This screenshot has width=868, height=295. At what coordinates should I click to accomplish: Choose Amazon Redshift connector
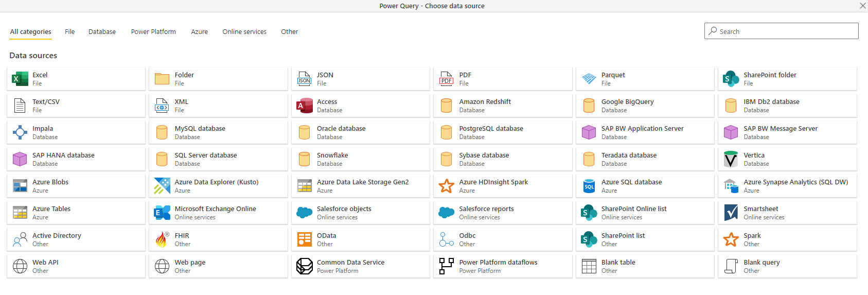(503, 106)
